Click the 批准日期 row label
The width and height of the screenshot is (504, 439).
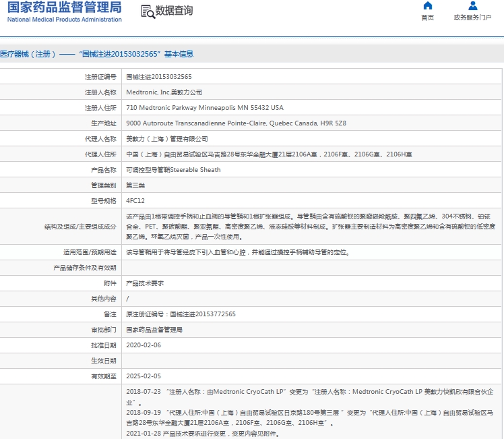pos(104,345)
